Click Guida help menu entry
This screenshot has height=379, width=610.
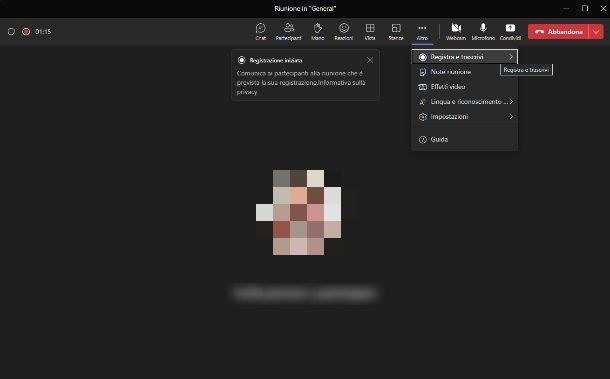[x=465, y=139]
